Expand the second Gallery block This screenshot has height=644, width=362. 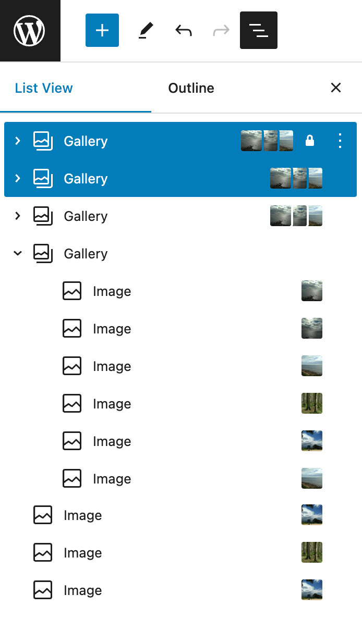(18, 178)
